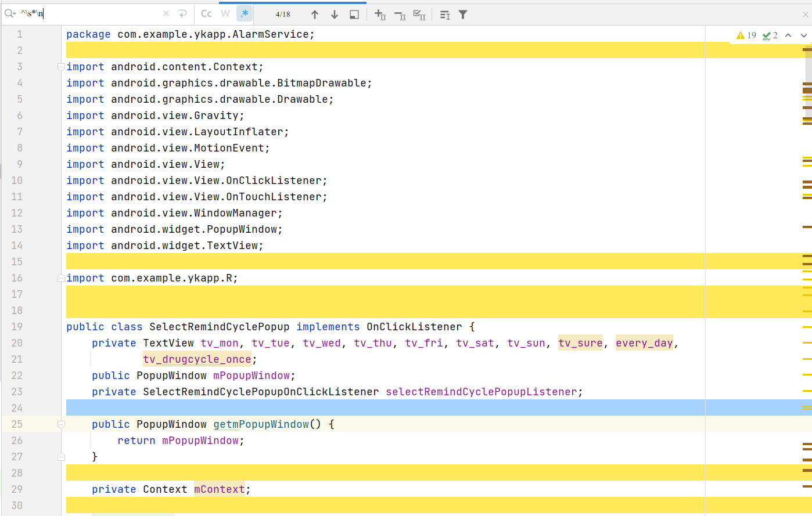Collapse getmPopupWindow method at line 25
The width and height of the screenshot is (812, 516).
pyautogui.click(x=61, y=424)
